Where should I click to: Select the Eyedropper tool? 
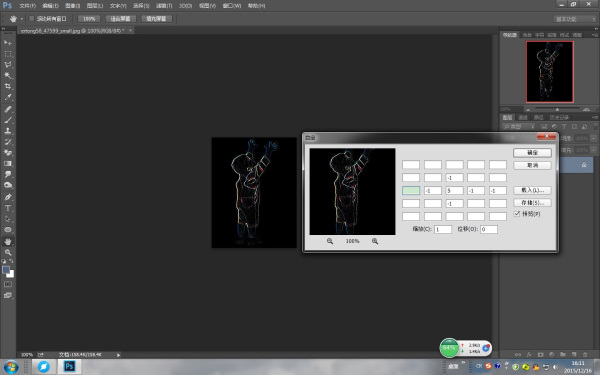click(8, 97)
